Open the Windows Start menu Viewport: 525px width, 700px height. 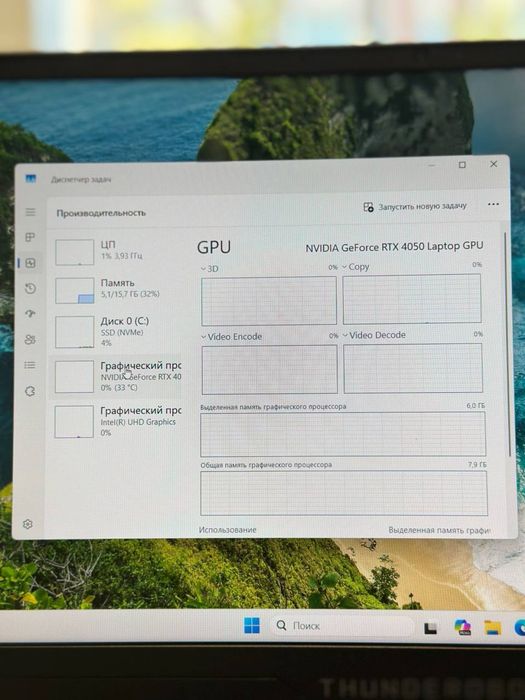pos(252,626)
